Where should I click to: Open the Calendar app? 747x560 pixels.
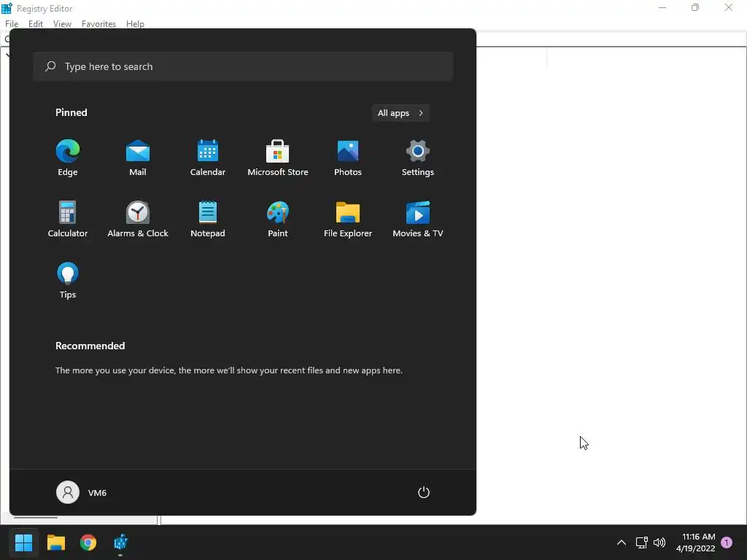click(208, 158)
